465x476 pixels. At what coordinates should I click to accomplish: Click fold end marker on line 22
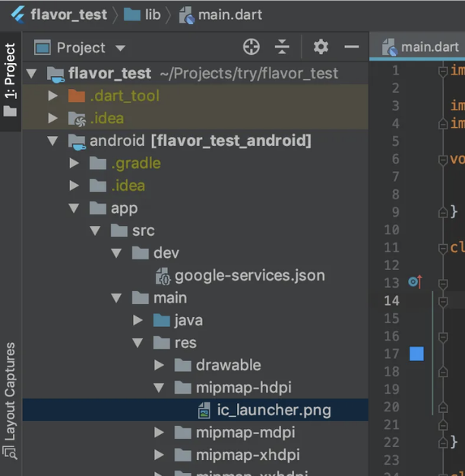443,443
